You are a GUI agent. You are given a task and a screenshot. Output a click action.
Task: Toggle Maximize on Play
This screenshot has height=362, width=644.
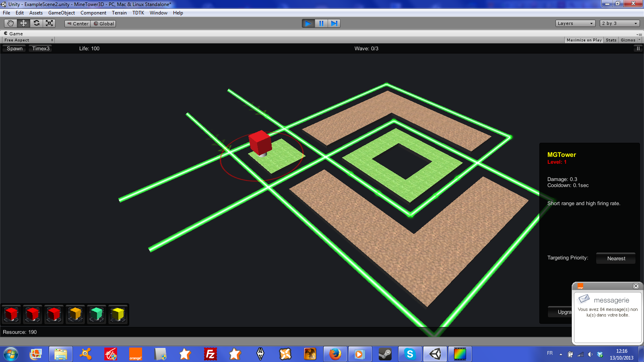click(x=584, y=40)
